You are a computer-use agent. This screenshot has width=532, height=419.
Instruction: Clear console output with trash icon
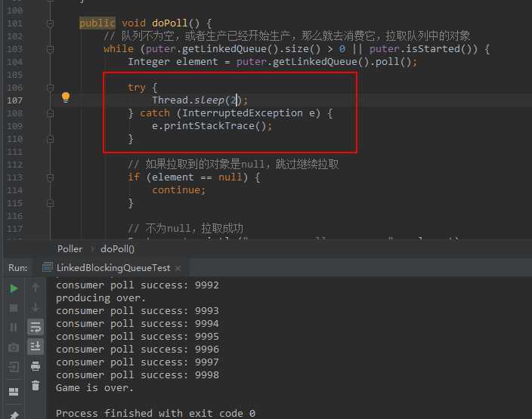click(x=36, y=386)
